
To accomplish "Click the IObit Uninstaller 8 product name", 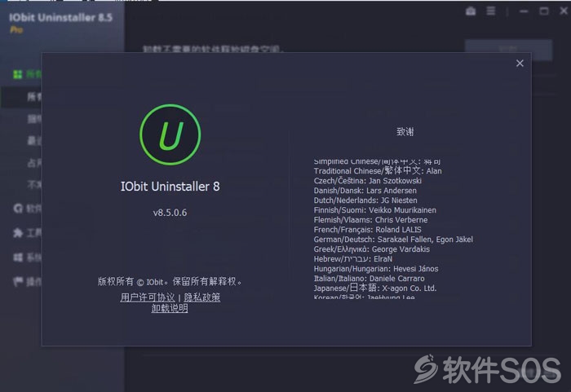I will click(x=170, y=187).
